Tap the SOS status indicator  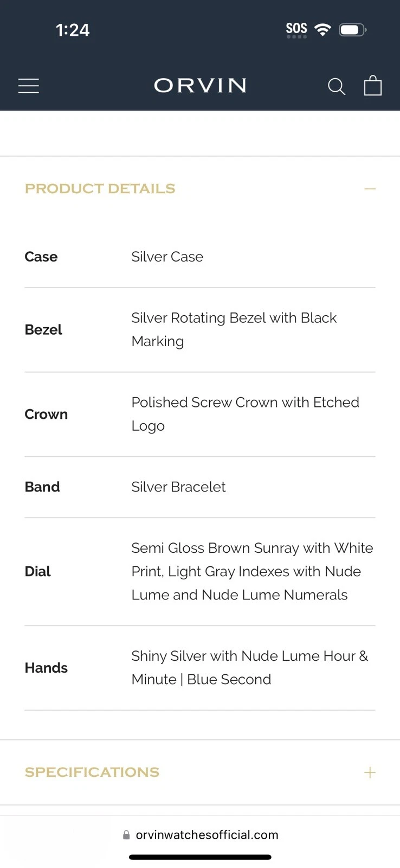click(296, 29)
